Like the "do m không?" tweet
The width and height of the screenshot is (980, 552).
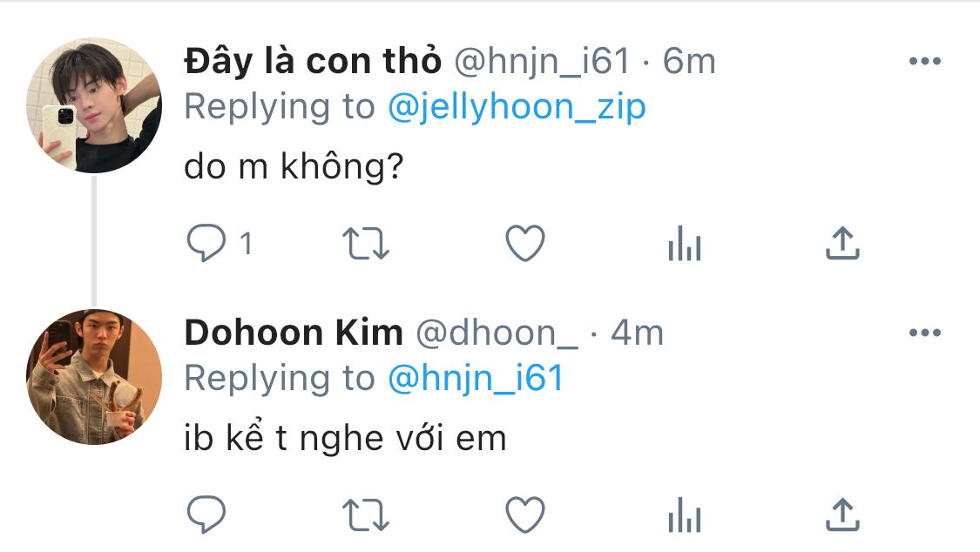click(525, 243)
